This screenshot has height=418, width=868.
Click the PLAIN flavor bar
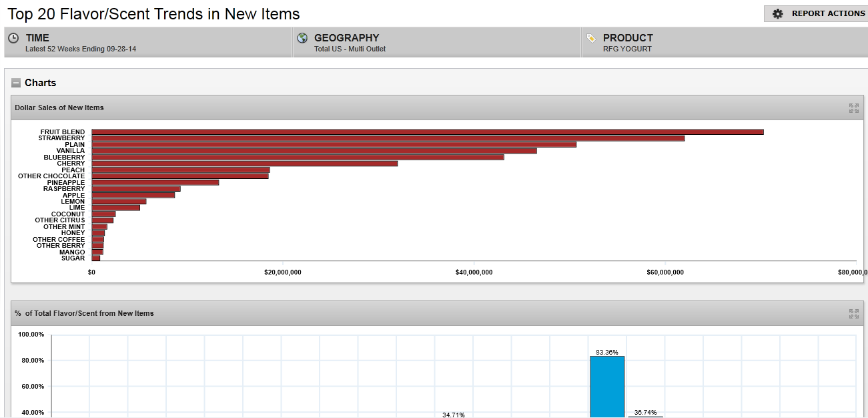(334, 144)
